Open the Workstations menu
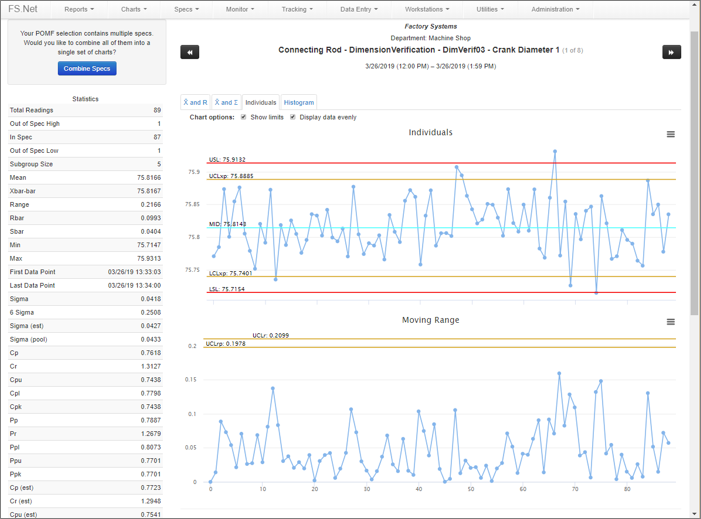Image resolution: width=701 pixels, height=519 pixels. tap(427, 9)
